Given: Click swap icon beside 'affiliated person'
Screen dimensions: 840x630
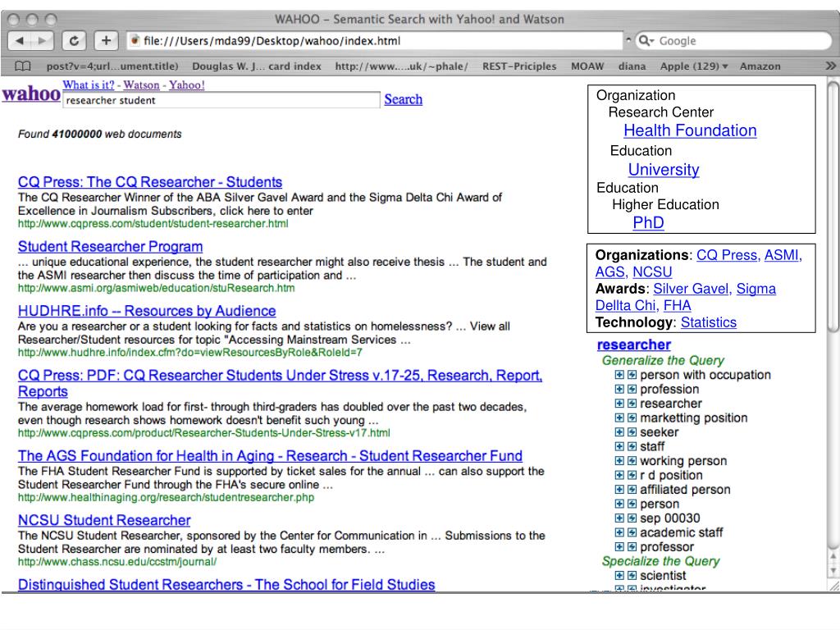Looking at the screenshot, I should click(632, 489).
